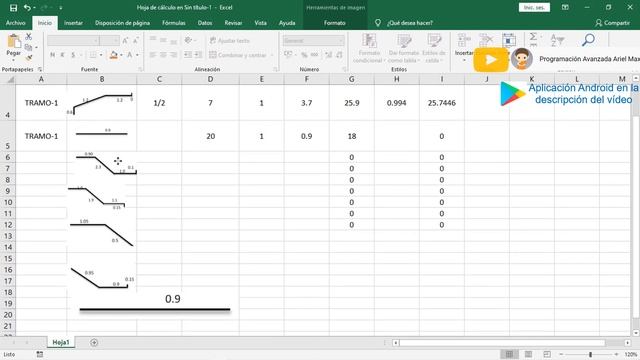
Task: Undo the last action
Action: click(27, 7)
